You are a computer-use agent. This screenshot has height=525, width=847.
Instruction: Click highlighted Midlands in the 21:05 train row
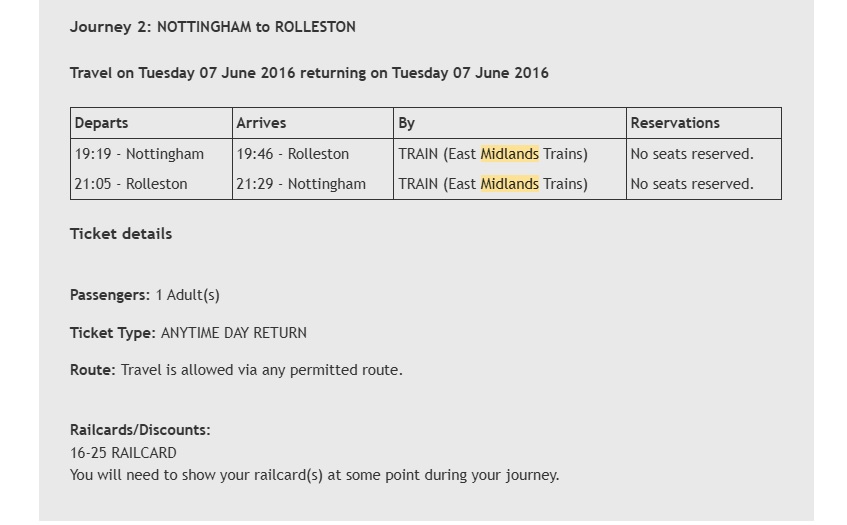(509, 184)
